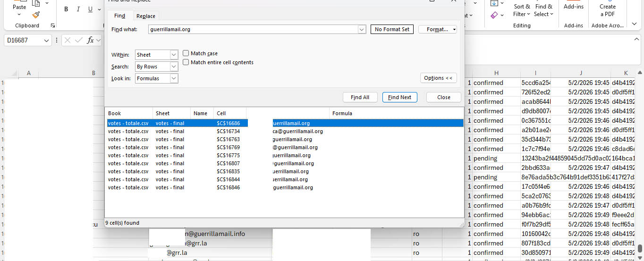Switch to the Find tab

[120, 16]
